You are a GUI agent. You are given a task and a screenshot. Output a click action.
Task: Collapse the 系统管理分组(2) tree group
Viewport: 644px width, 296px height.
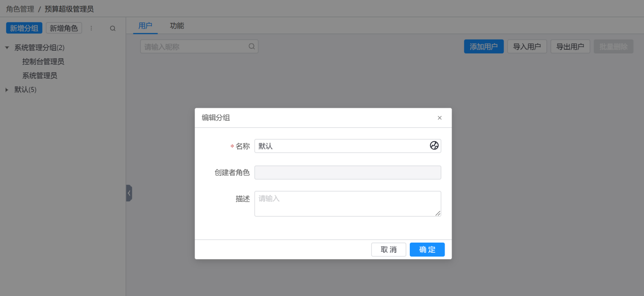(x=7, y=47)
